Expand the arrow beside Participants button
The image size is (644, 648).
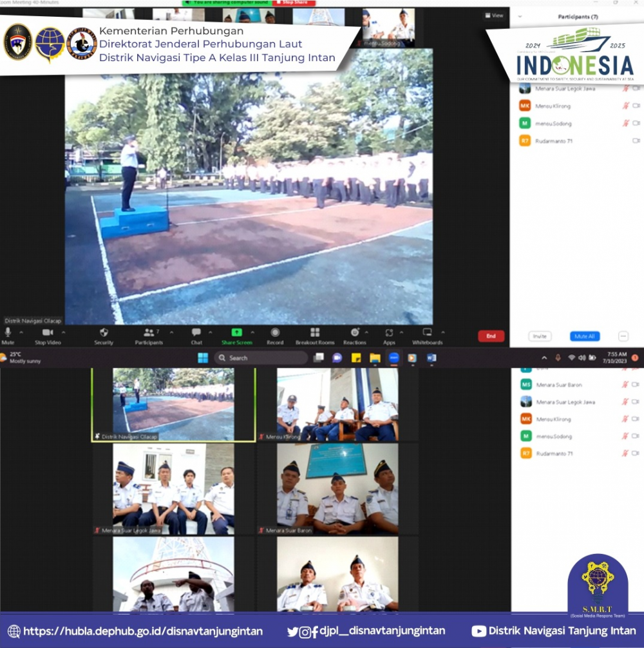click(x=171, y=332)
